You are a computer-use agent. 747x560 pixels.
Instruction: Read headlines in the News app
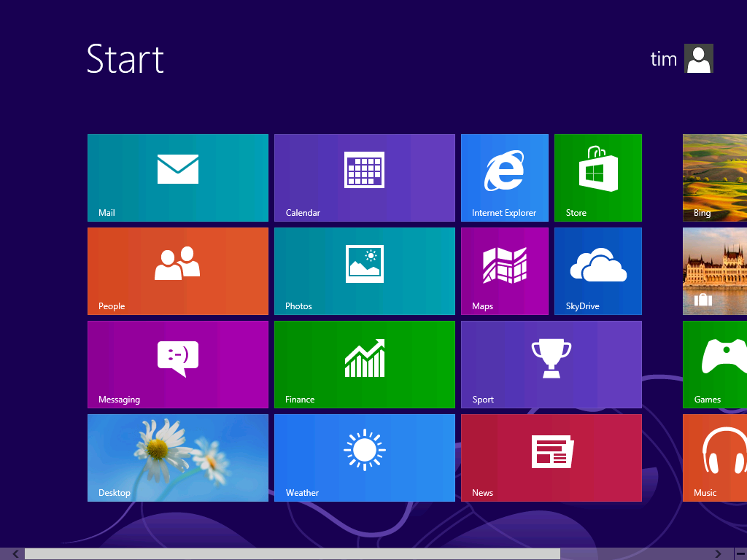551,457
